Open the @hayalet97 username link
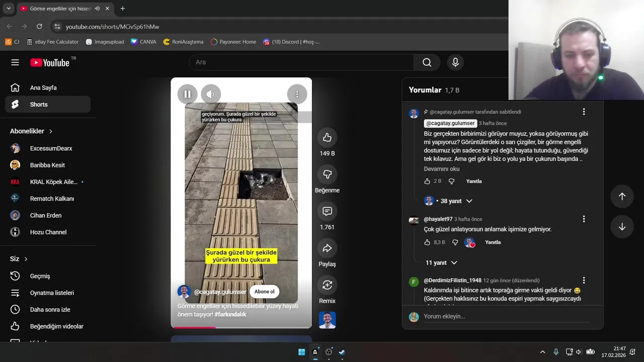The height and width of the screenshot is (362, 644). pyautogui.click(x=438, y=219)
